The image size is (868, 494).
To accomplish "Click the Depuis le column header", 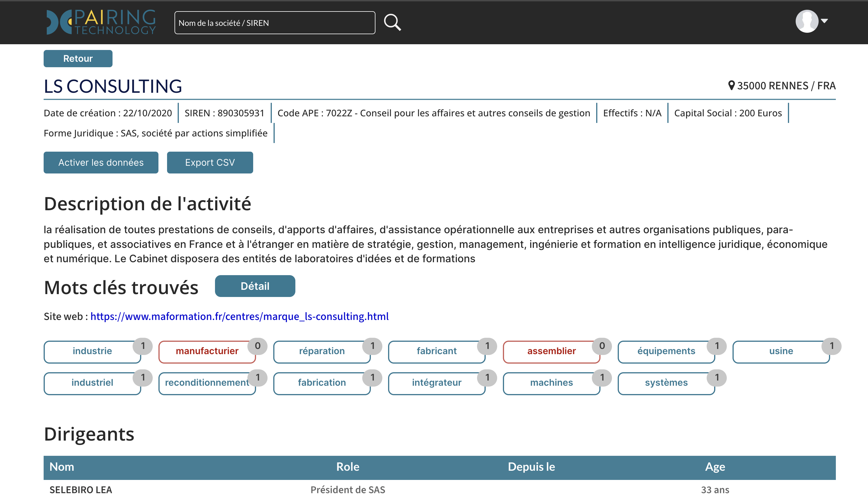I will [531, 467].
